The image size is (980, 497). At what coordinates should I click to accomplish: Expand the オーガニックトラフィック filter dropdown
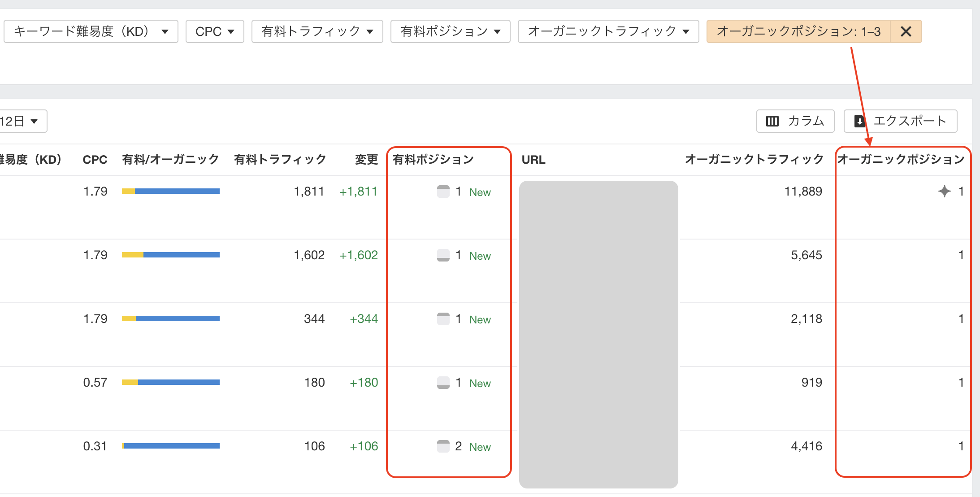click(608, 31)
